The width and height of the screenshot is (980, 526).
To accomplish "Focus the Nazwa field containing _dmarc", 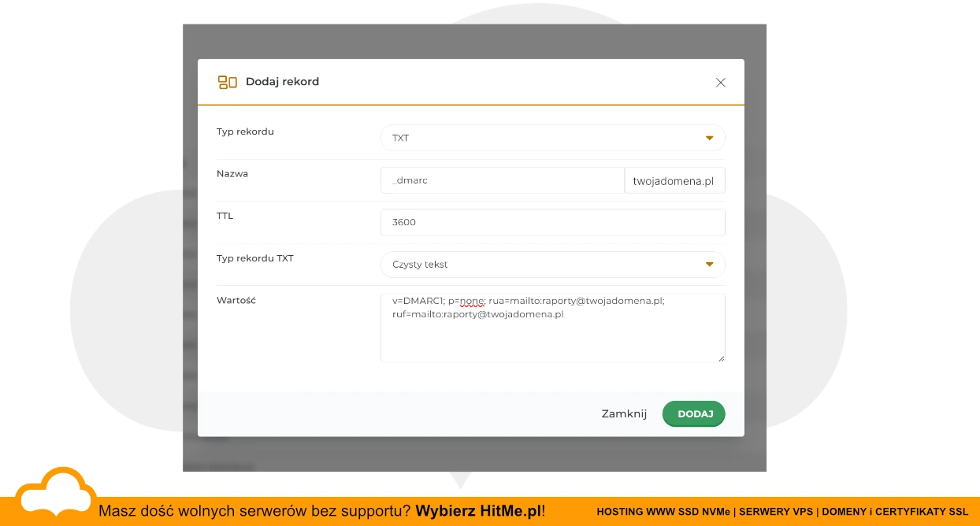I will click(x=502, y=180).
